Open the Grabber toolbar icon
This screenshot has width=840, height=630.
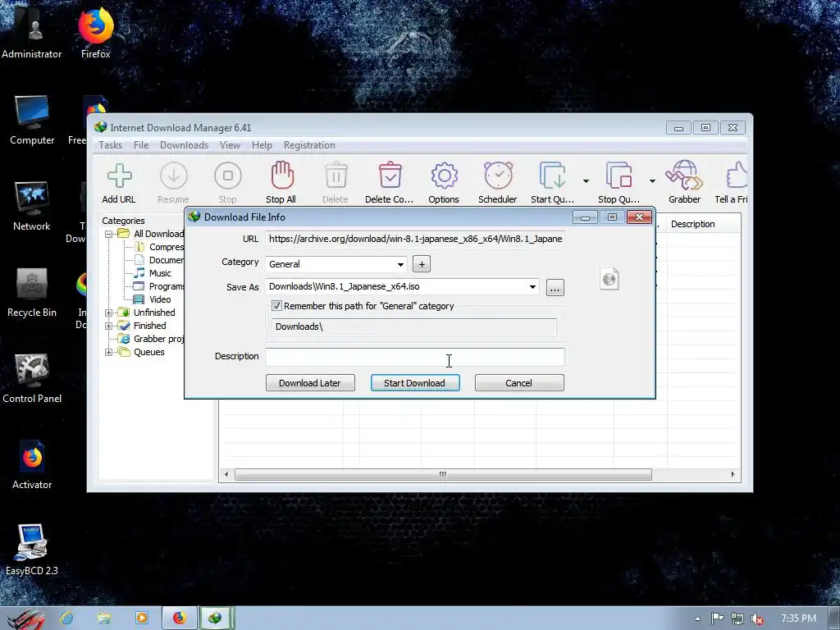click(x=684, y=176)
